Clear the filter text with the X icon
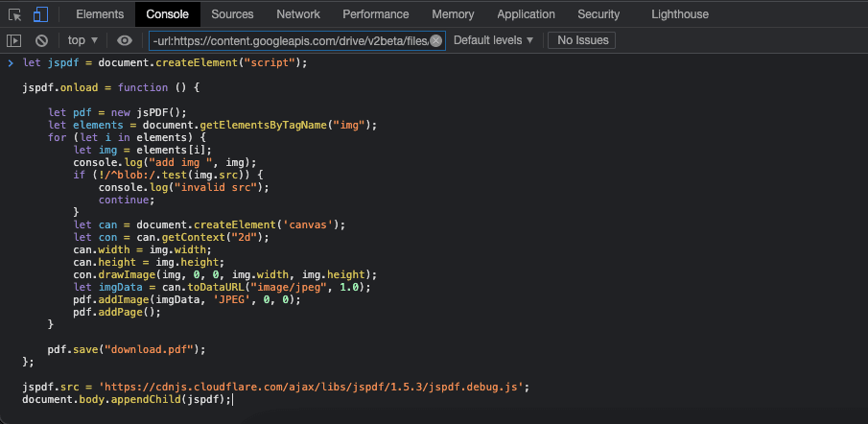The height and width of the screenshot is (424, 868). (x=435, y=40)
